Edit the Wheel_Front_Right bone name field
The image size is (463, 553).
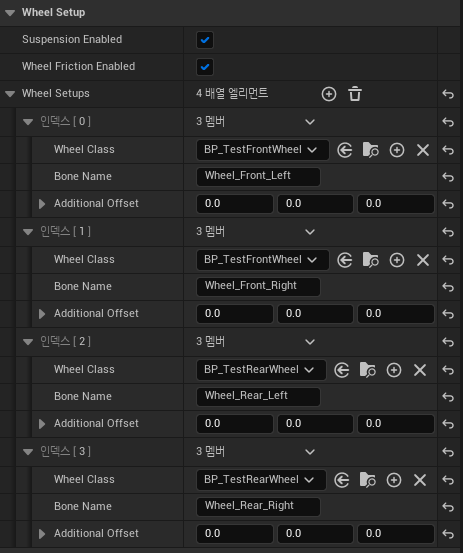pos(258,287)
